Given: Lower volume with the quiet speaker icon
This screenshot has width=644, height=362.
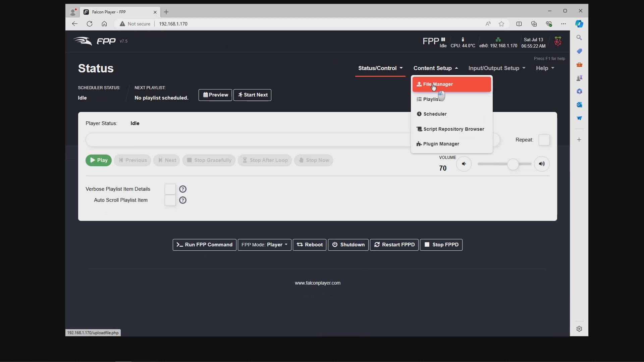Looking at the screenshot, I should coord(464,164).
